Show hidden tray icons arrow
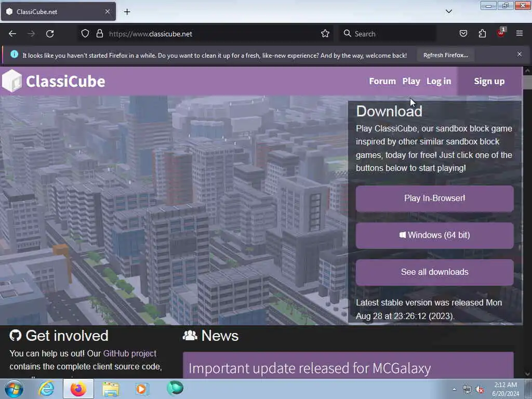 (x=454, y=389)
